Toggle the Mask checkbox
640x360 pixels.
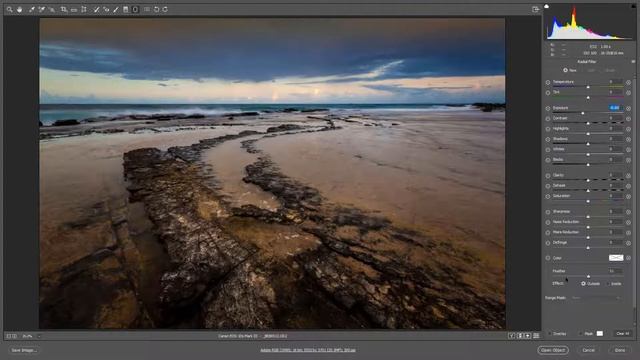(580, 333)
